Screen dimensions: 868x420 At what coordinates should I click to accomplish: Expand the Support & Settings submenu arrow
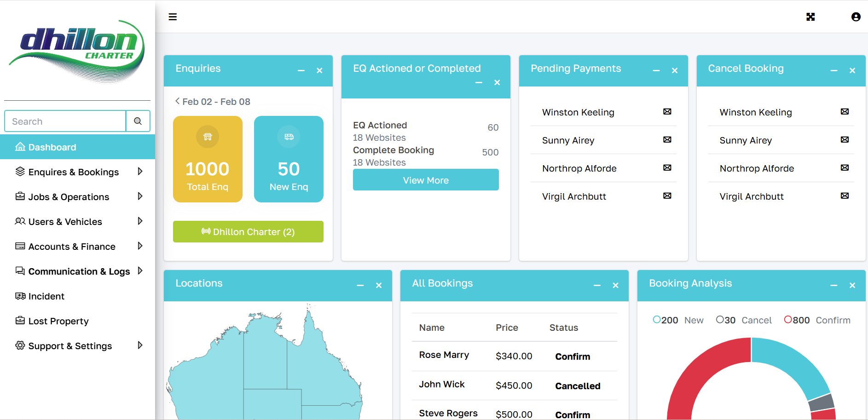point(140,345)
